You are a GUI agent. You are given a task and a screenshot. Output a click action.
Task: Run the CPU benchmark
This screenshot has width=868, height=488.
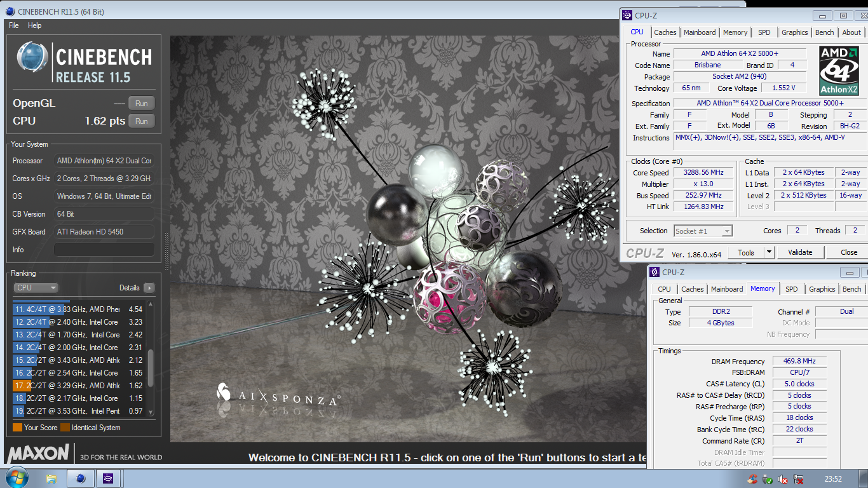click(142, 121)
